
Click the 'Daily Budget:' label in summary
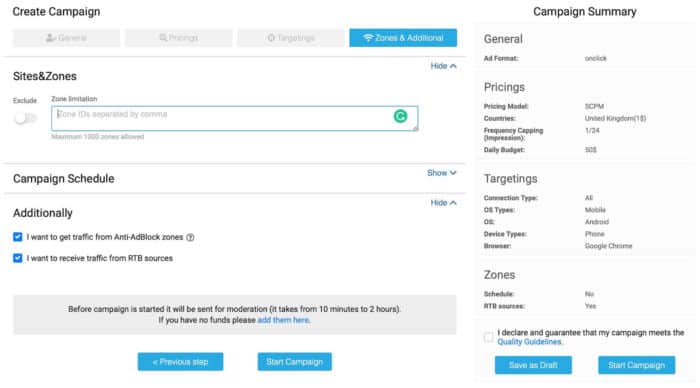(x=504, y=150)
